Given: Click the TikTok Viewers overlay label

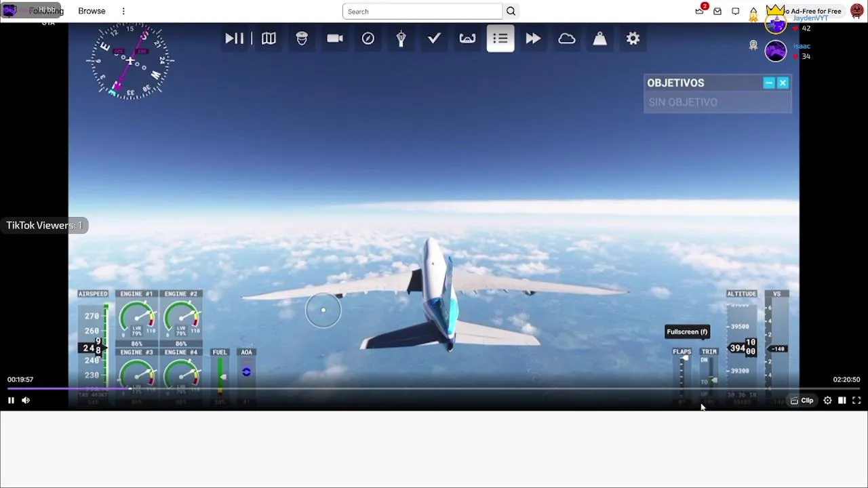Looking at the screenshot, I should (x=44, y=226).
